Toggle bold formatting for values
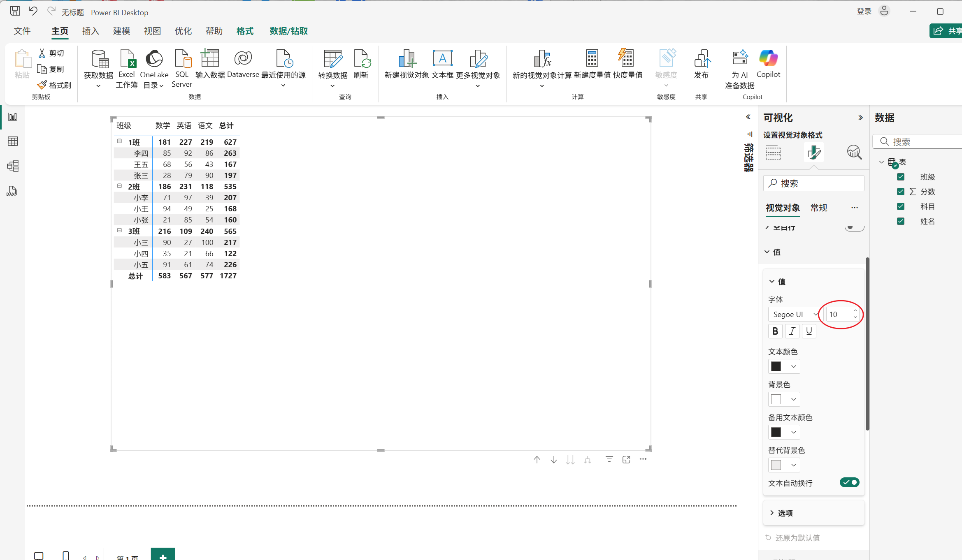 tap(775, 331)
